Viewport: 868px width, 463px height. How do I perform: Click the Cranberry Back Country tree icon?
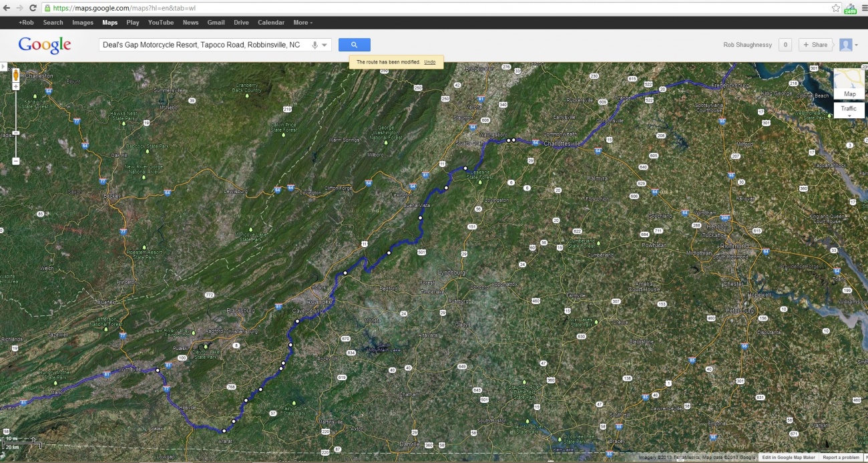tap(246, 96)
